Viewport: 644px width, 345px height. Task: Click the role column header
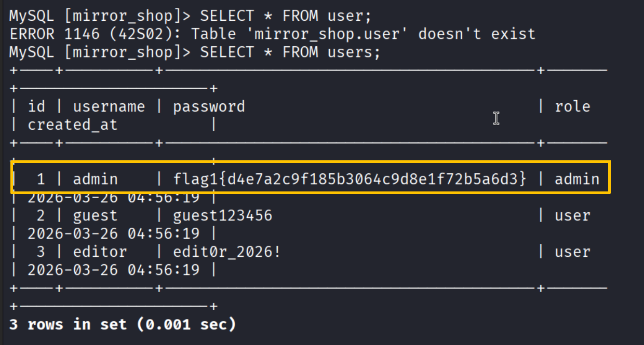572,107
